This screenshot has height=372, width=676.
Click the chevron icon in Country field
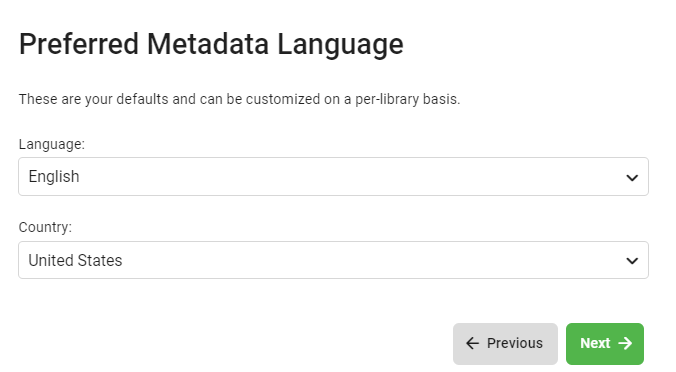(x=632, y=260)
